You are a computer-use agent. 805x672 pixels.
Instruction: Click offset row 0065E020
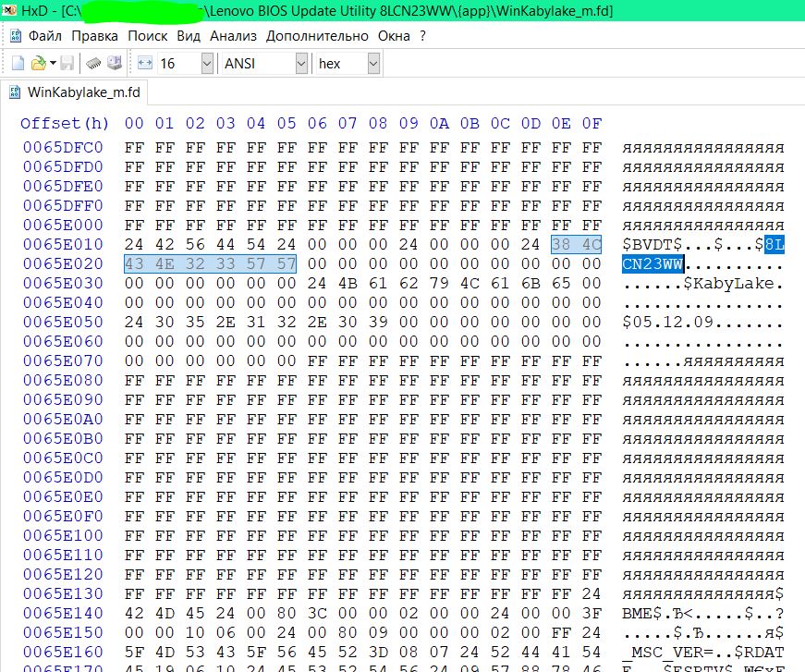point(63,263)
